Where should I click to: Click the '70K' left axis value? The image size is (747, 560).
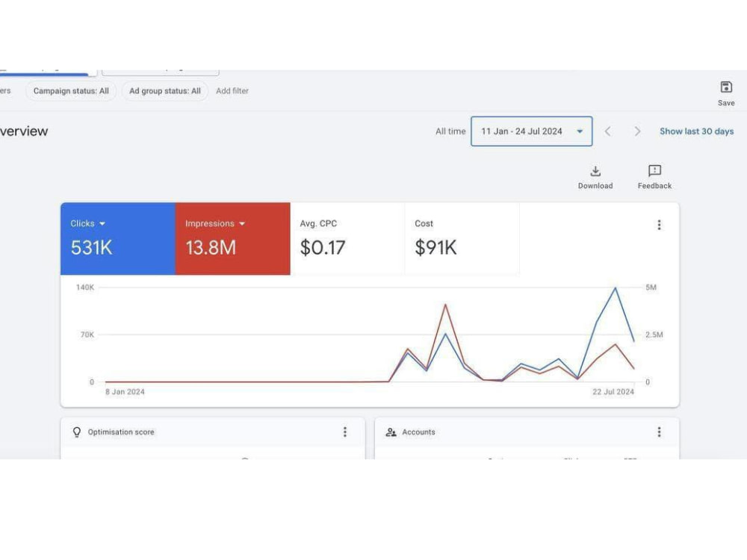click(87, 335)
